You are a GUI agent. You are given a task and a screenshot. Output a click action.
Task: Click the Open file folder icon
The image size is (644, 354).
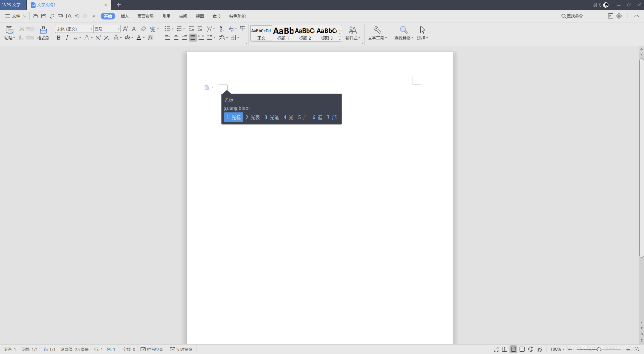tap(35, 16)
